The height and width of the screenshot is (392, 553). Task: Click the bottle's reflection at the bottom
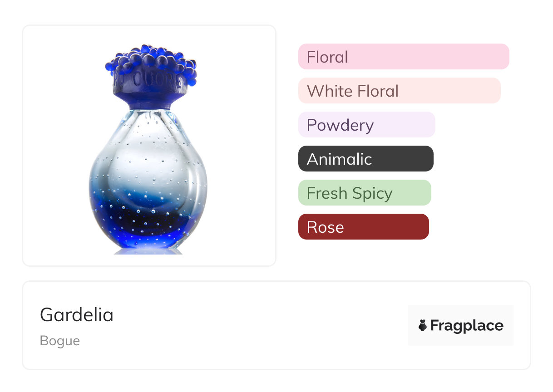coord(147,251)
